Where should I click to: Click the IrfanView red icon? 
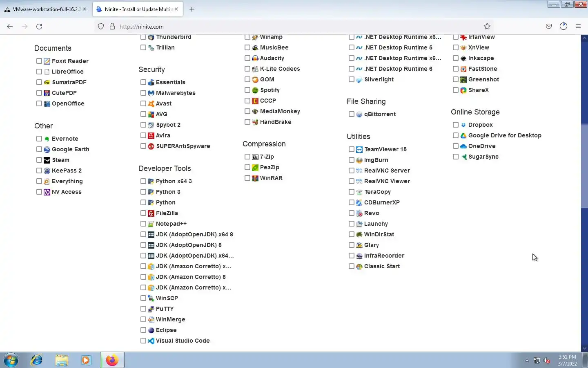[463, 37]
